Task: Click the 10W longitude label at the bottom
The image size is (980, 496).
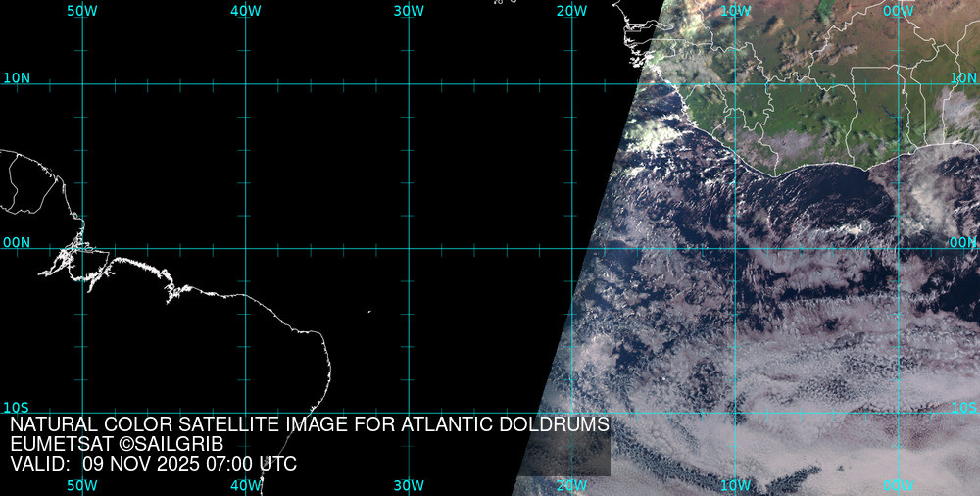Action: 735,485
